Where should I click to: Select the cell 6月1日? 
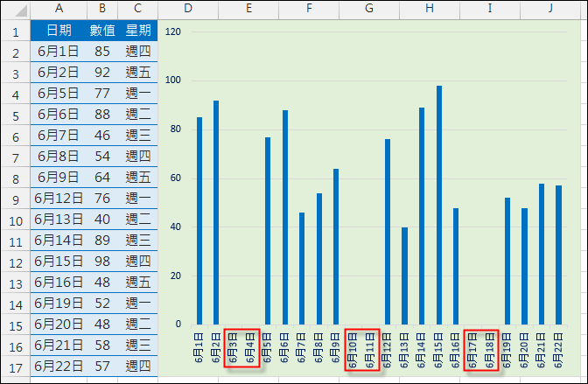59,52
